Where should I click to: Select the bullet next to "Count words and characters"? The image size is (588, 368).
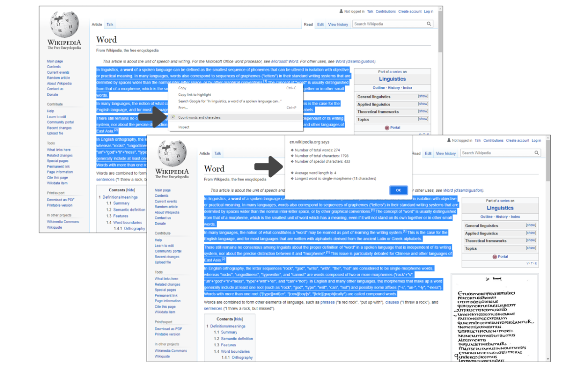(172, 118)
